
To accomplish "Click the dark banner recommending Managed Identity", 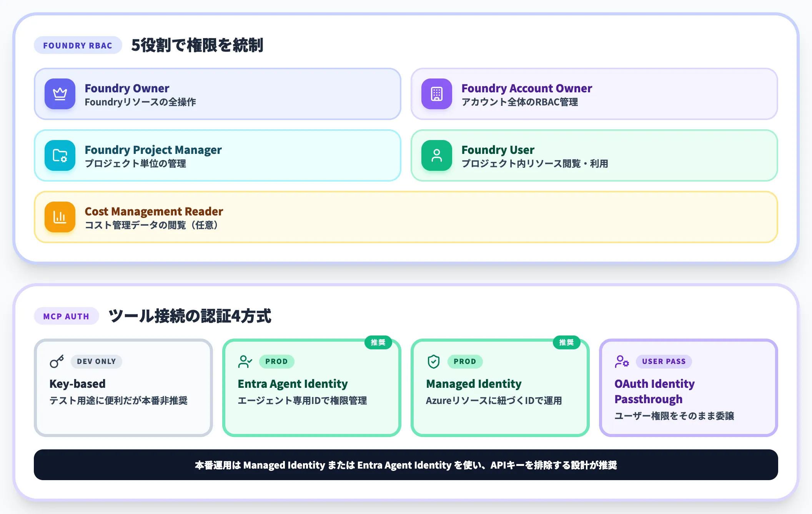I will pyautogui.click(x=406, y=465).
